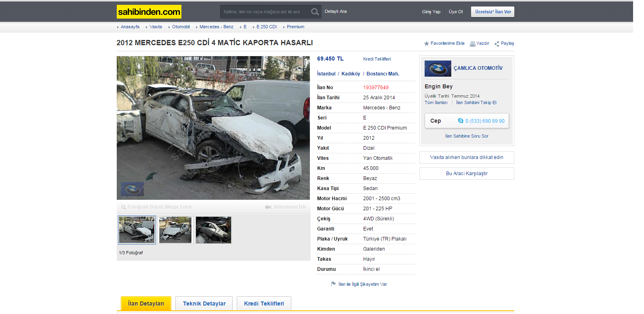The height and width of the screenshot is (314, 644).
Task: Click the printer icon beside Yazdır
Action: [472, 44]
